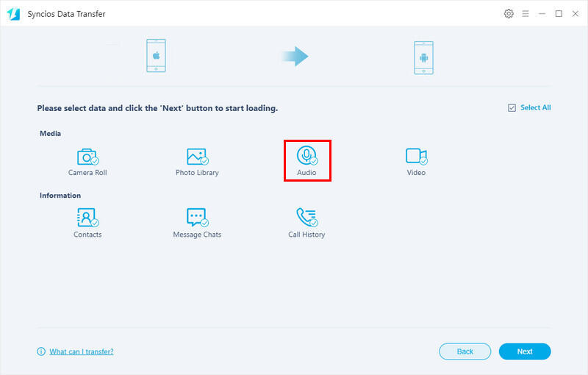Select the Message Chats icon
Viewport: 588px width, 375px height.
[x=196, y=218]
